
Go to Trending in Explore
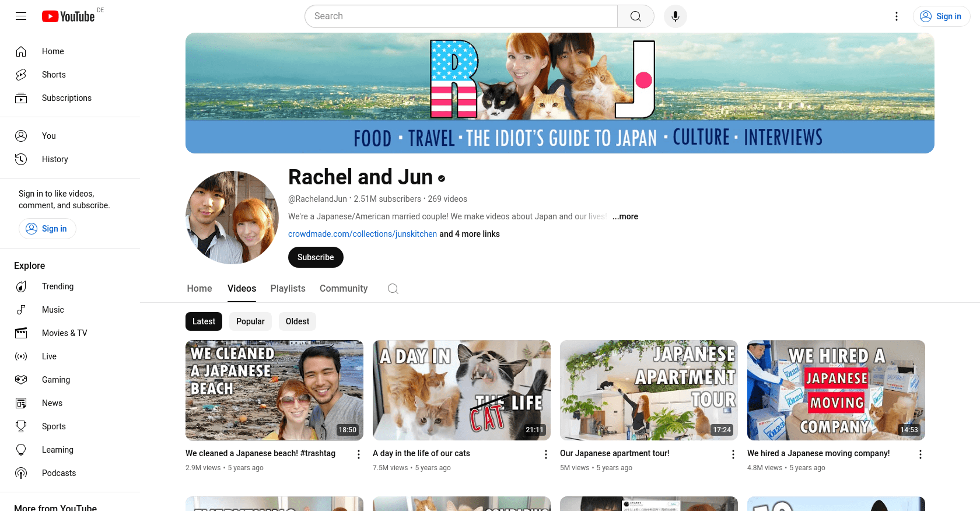pyautogui.click(x=58, y=286)
